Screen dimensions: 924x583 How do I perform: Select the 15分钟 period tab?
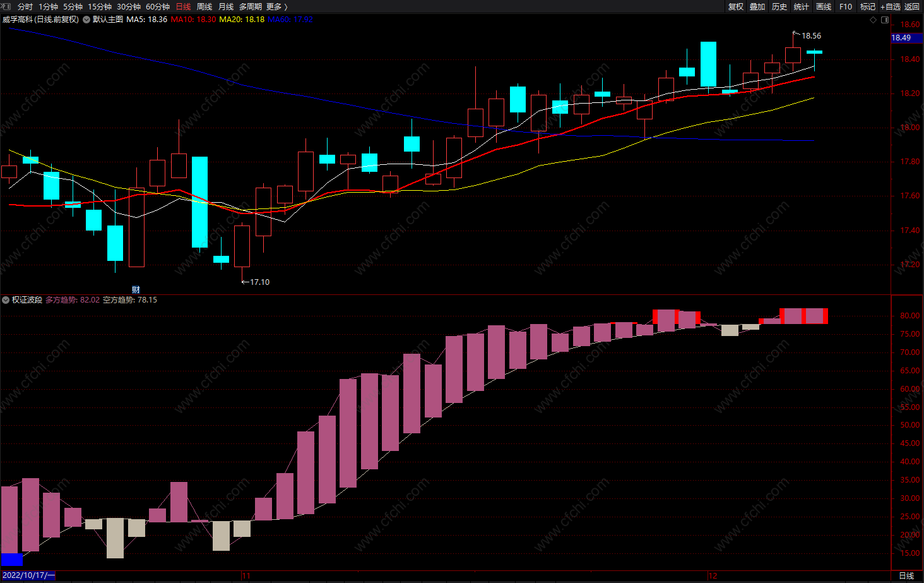click(x=100, y=6)
